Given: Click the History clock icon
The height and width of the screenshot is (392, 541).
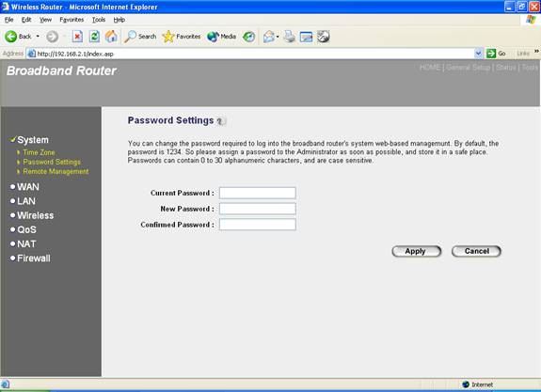Looking at the screenshot, I should tap(248, 37).
